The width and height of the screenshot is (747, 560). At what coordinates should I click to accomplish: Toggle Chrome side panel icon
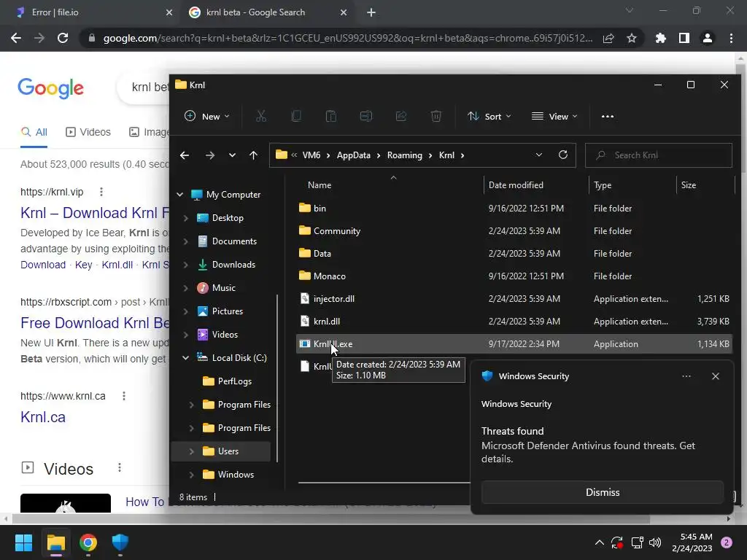(684, 38)
